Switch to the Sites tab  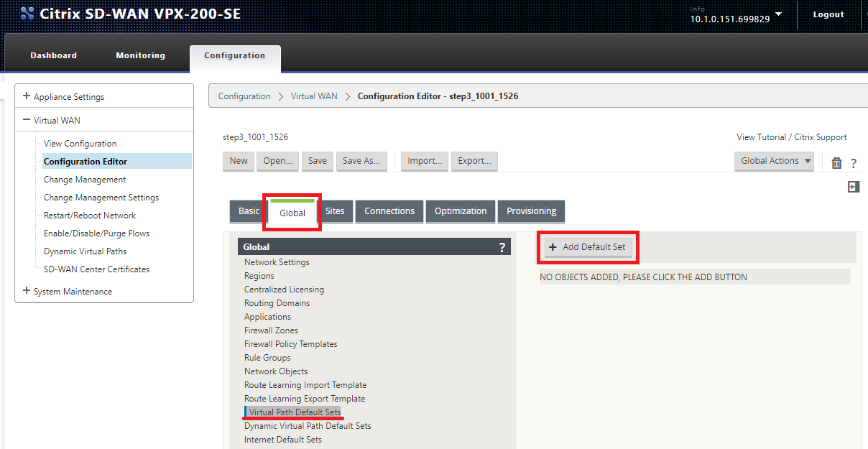[x=336, y=211]
